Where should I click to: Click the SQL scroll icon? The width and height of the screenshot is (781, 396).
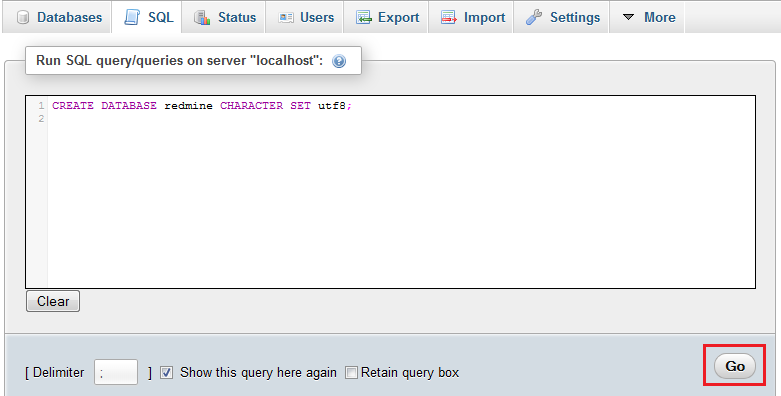pos(132,17)
